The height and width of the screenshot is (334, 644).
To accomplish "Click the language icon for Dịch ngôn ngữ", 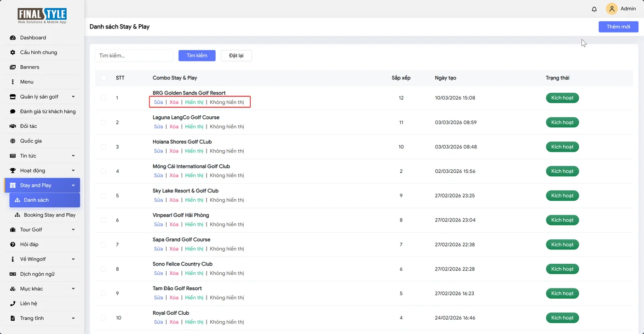I will pos(13,274).
